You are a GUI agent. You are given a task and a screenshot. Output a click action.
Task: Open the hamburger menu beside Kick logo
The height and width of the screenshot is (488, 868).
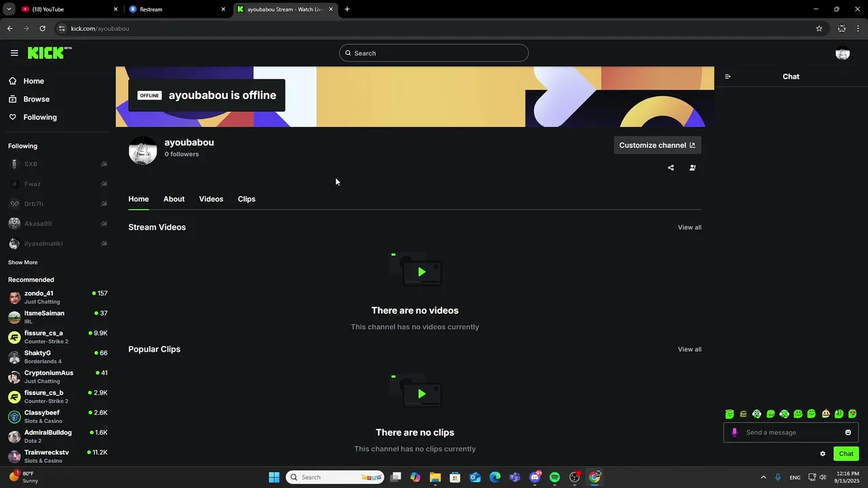(14, 53)
